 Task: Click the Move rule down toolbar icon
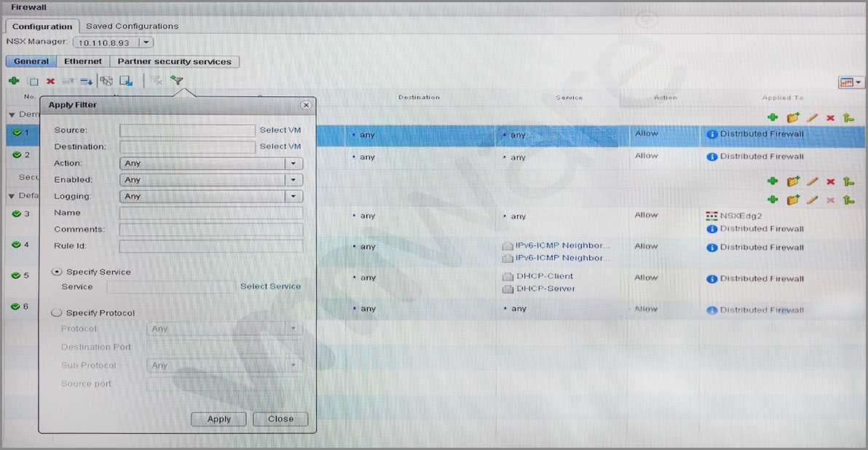tap(86, 82)
